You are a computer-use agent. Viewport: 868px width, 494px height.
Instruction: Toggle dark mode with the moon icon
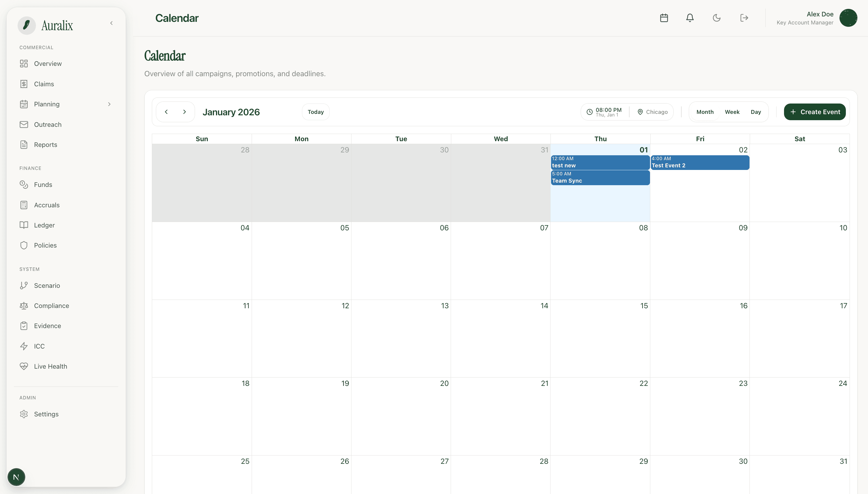(716, 18)
